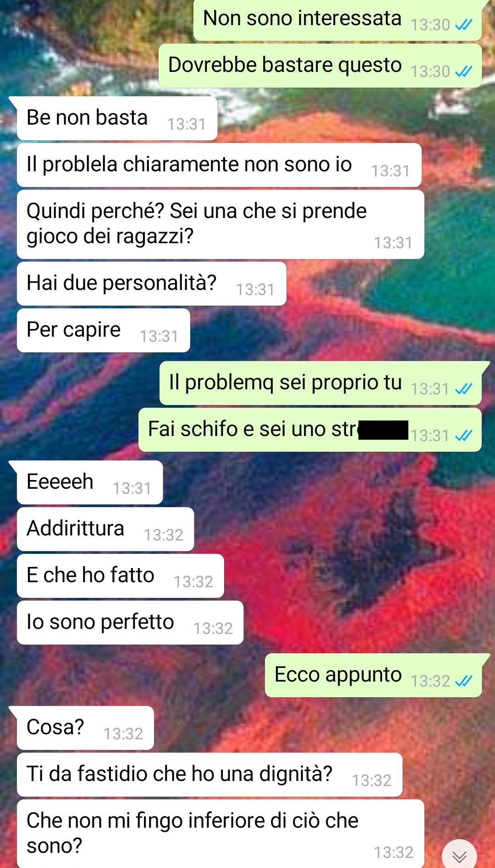Select the 'Be non basta' message bubble
Viewport: 495px width, 868px height.
117,118
